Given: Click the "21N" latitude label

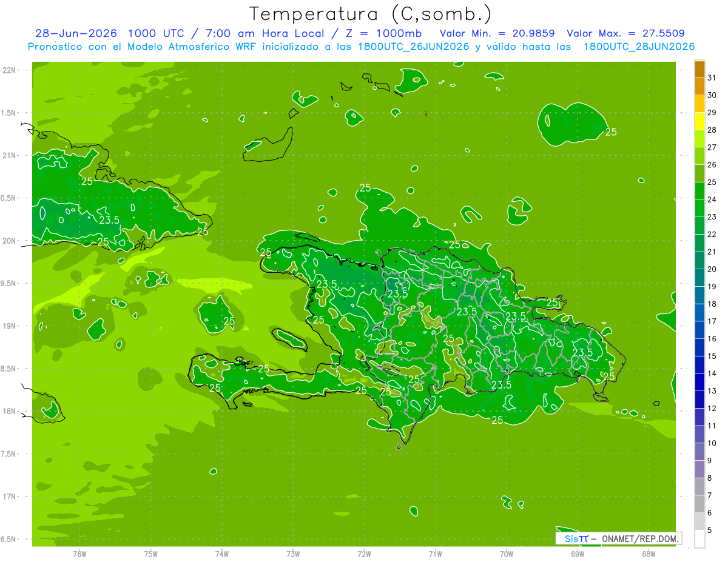Looking at the screenshot, I should [9, 155].
